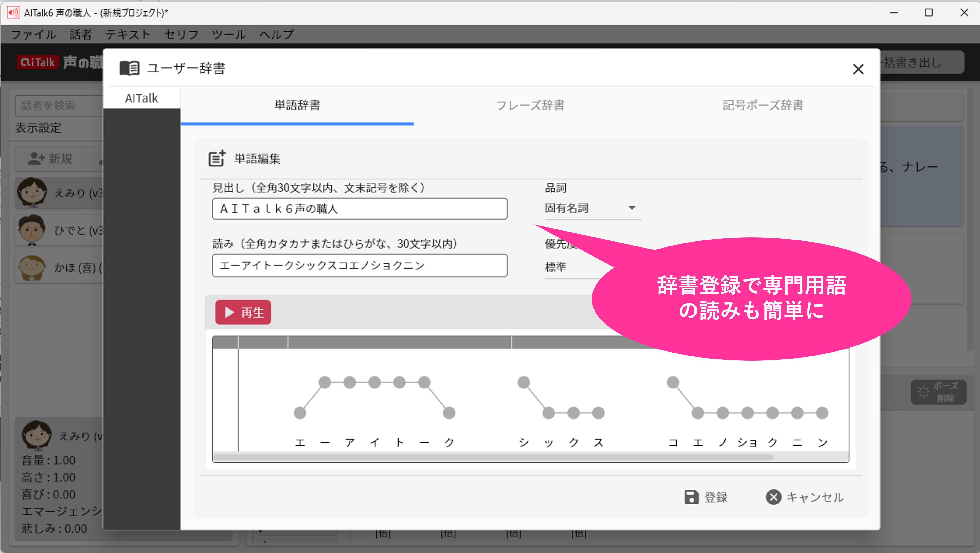This screenshot has height=553, width=980.
Task: Open the セリフ menu
Action: (x=181, y=35)
